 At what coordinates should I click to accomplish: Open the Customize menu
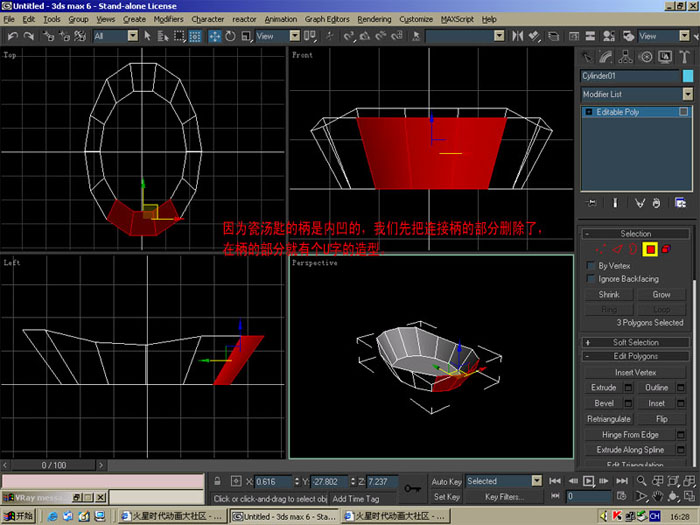(416, 19)
